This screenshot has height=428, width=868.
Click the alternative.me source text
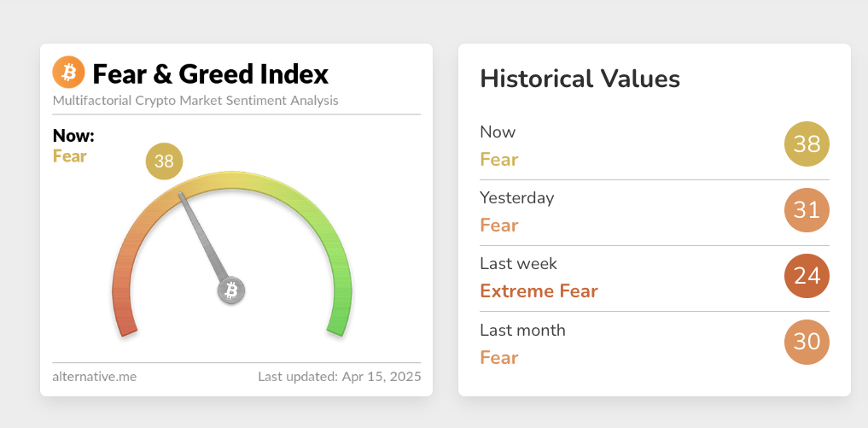click(95, 376)
